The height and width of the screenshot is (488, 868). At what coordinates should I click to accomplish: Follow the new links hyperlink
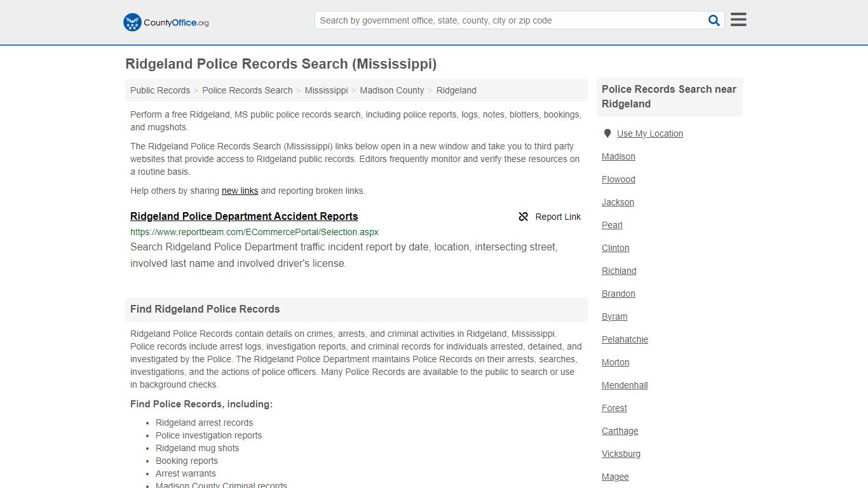pos(240,191)
